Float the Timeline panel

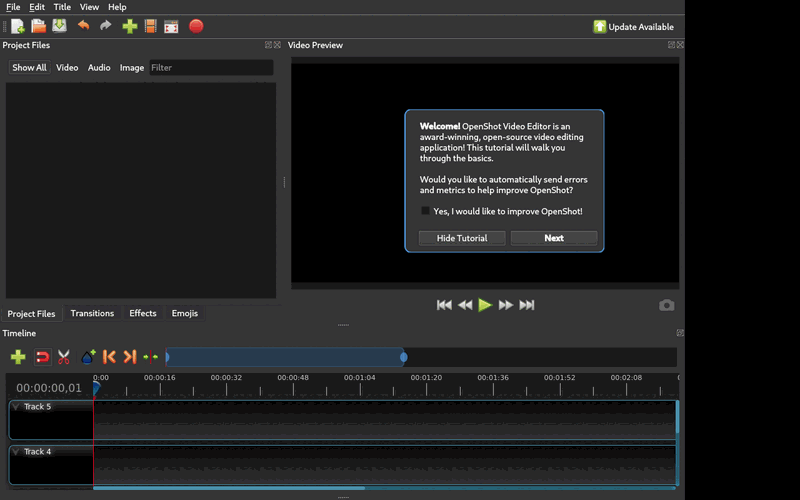click(680, 333)
